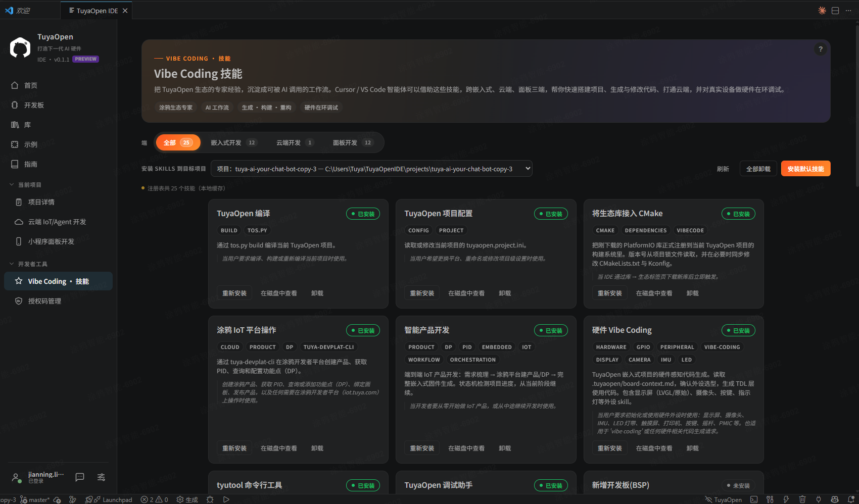View 将生态库接入 CMake skill on disk
The image size is (859, 504).
(x=654, y=293)
